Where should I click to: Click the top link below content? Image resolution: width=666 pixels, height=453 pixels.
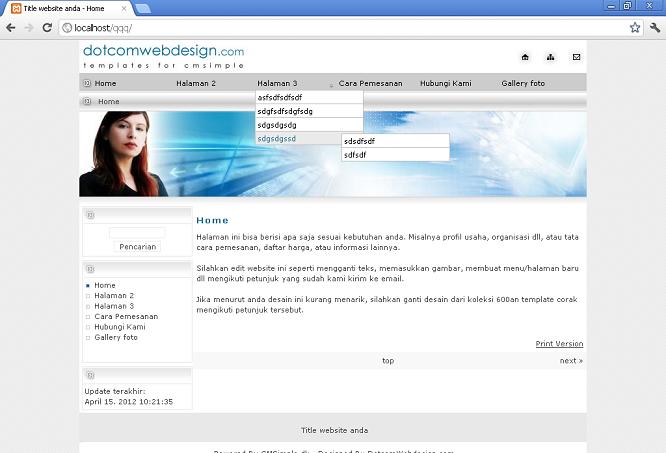[x=388, y=360]
